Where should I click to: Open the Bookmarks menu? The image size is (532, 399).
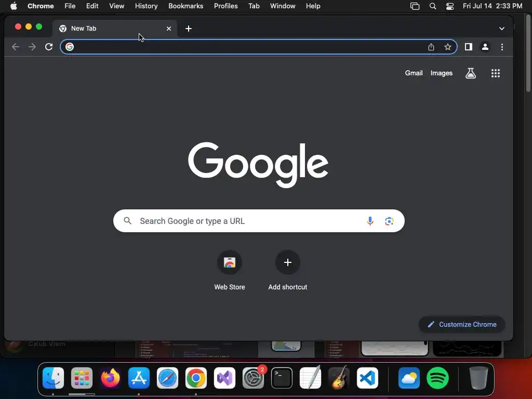pos(186,6)
